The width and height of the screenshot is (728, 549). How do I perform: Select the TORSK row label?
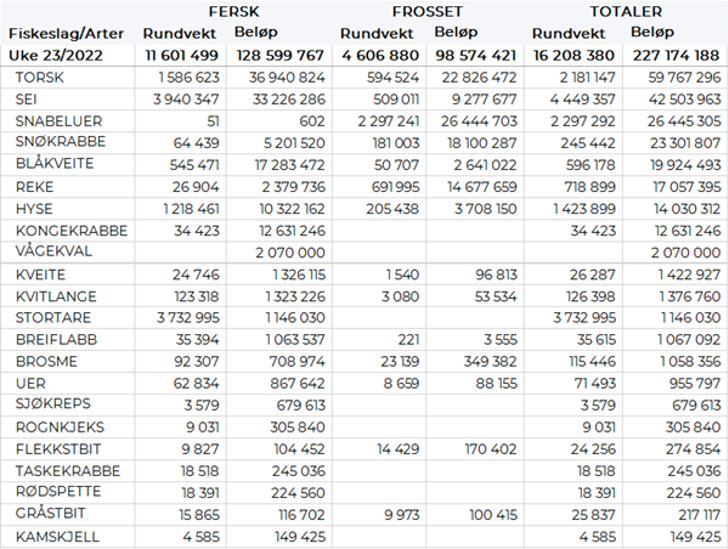coord(39,77)
